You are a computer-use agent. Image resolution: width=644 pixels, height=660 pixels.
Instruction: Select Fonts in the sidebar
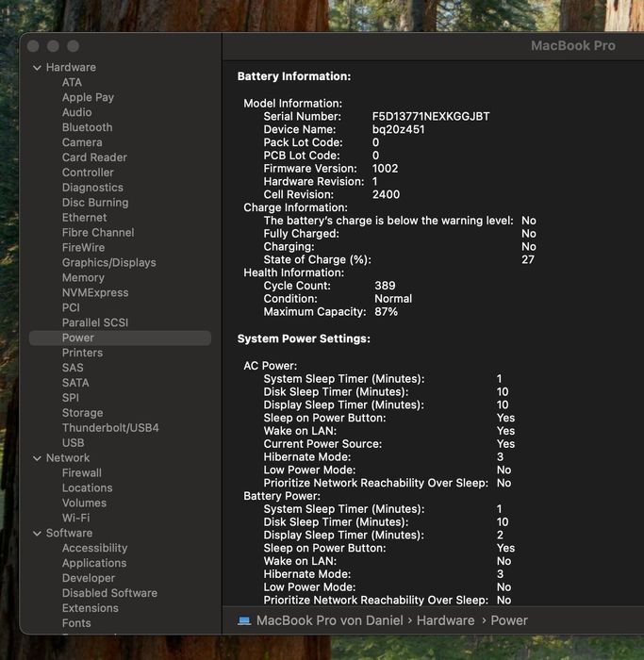[x=76, y=623]
